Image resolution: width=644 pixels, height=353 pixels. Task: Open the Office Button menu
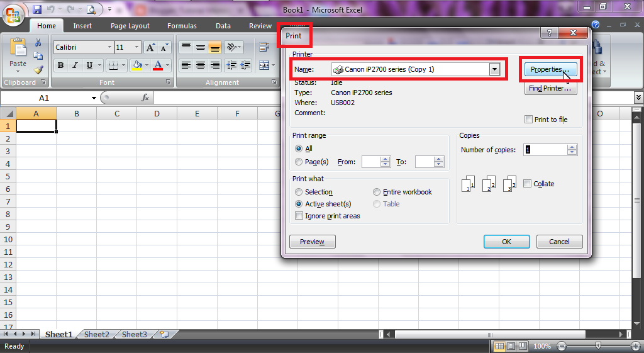[x=13, y=16]
